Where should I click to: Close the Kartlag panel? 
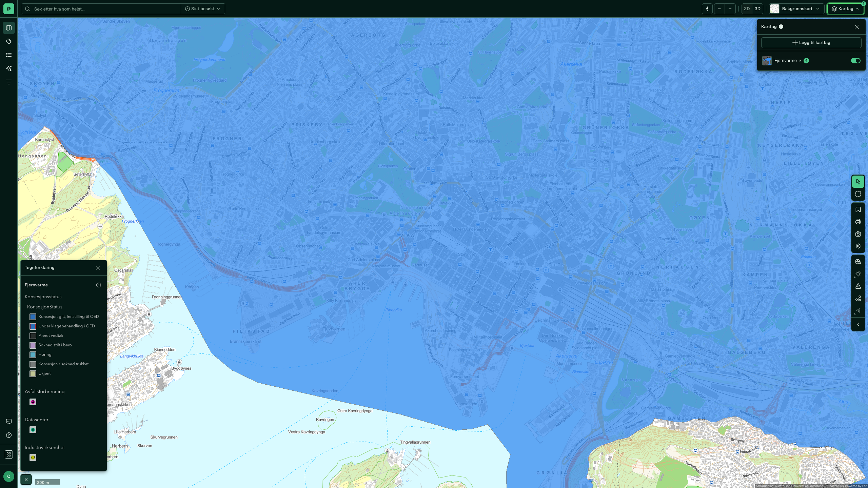tap(857, 27)
